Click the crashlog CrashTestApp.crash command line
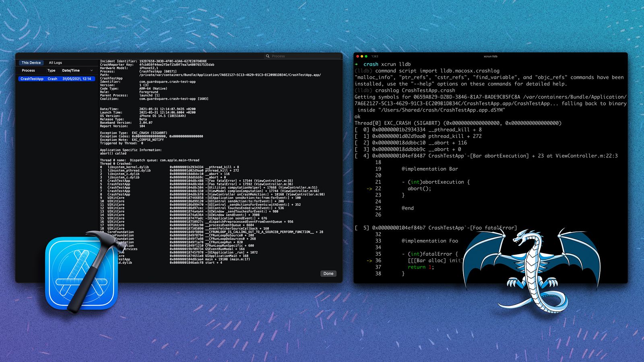Screen dimensions: 644x362 point(405,90)
